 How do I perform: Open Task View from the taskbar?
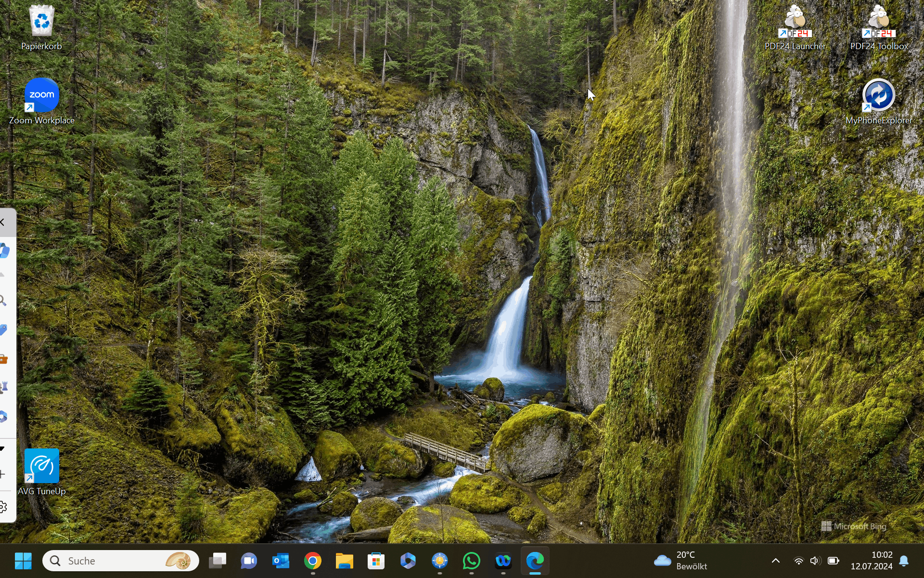tap(218, 561)
